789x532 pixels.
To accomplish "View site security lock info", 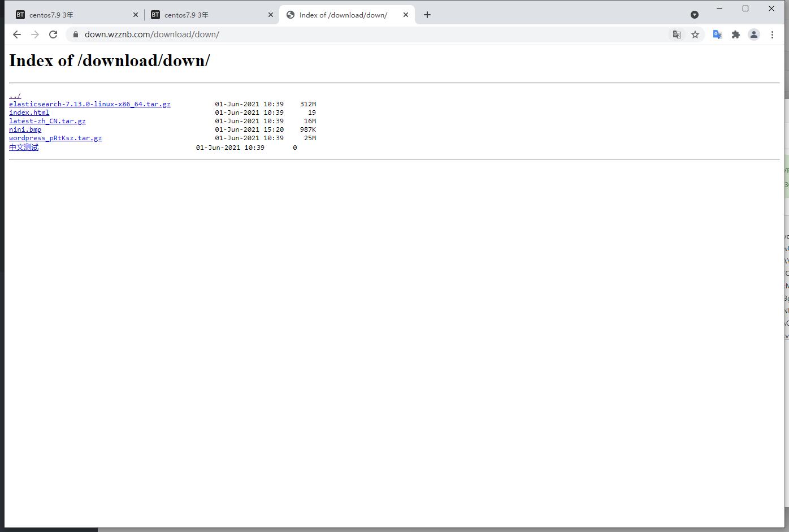I will [x=76, y=34].
